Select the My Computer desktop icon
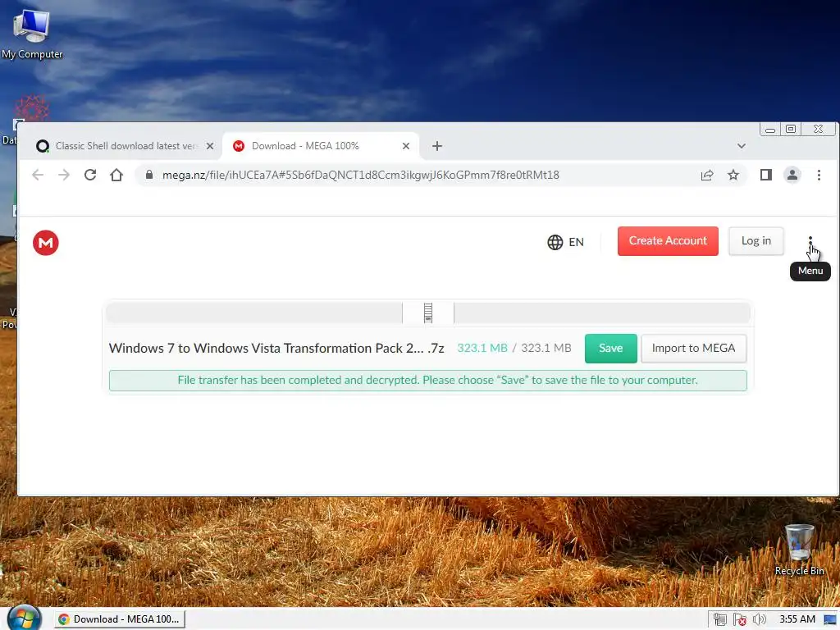Image resolution: width=840 pixels, height=630 pixels. click(32, 34)
